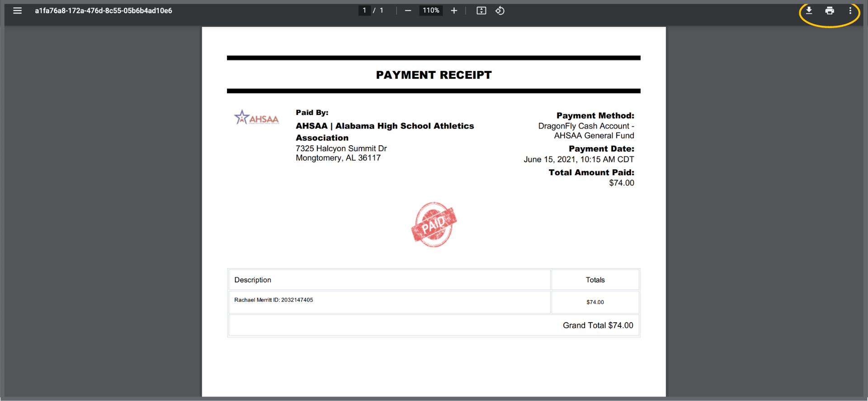Click the red PAID stamp image

click(x=434, y=224)
